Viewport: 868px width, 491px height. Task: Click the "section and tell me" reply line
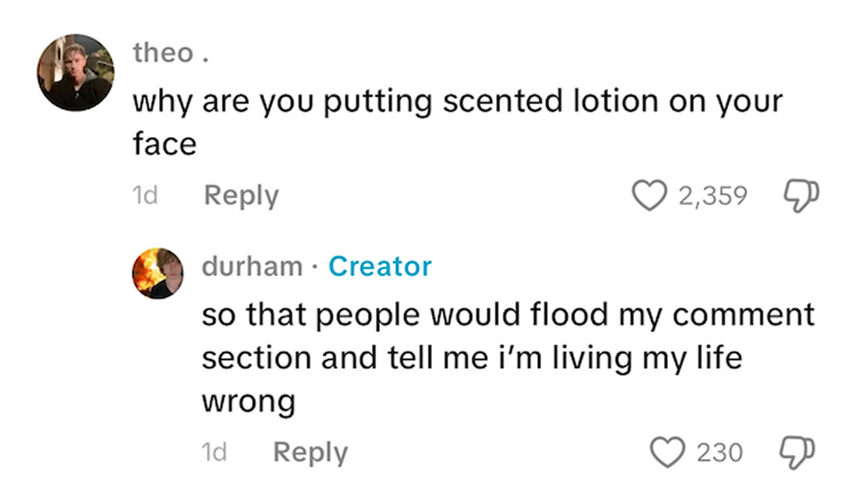coord(471,357)
